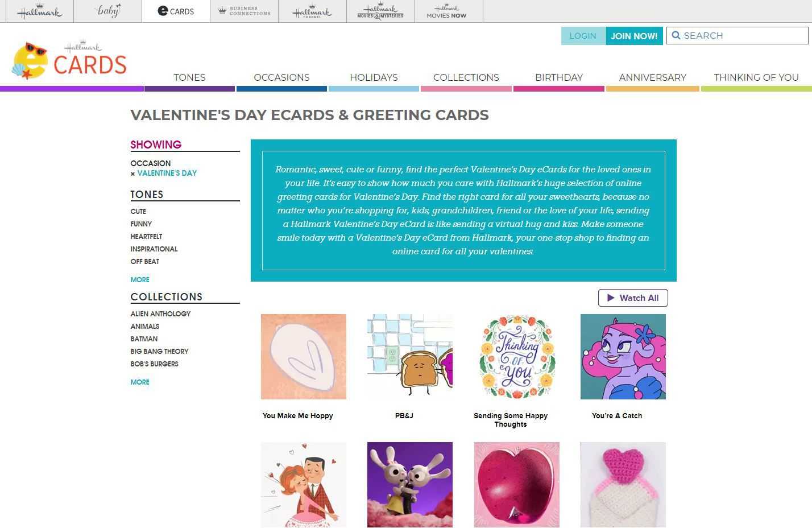Open the Hallmark Business Connections tab
The height and width of the screenshot is (528, 812).
click(x=244, y=11)
